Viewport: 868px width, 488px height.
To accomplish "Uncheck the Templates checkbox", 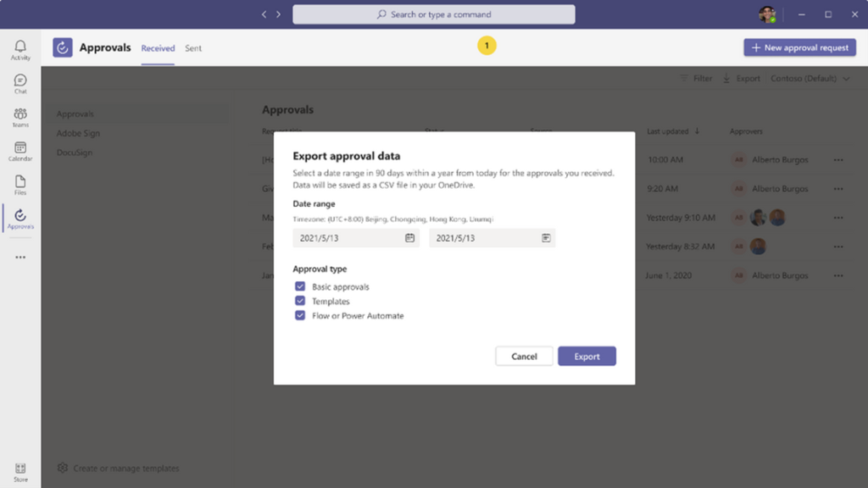I will click(x=300, y=301).
